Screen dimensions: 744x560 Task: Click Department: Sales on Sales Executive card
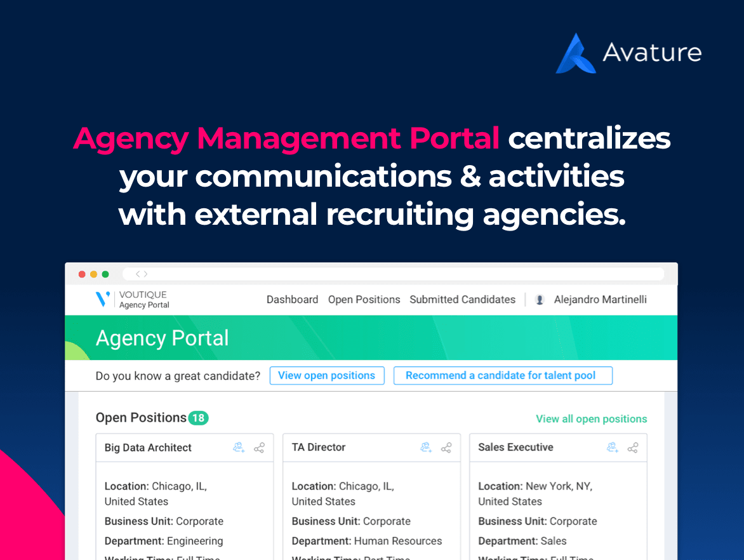tap(522, 541)
